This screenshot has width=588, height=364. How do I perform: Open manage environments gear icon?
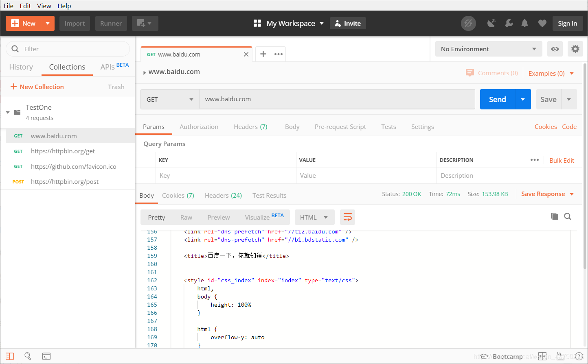(x=575, y=49)
